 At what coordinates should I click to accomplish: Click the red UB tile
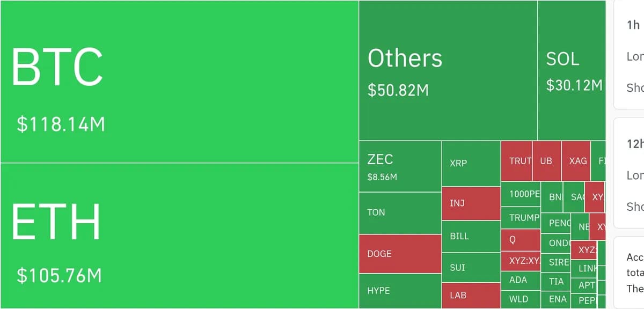(547, 161)
